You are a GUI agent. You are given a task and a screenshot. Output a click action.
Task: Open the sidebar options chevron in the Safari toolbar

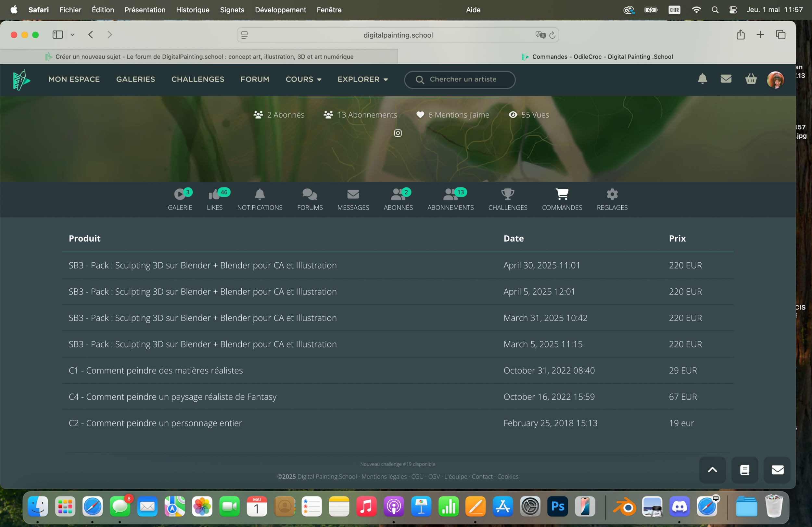point(73,35)
